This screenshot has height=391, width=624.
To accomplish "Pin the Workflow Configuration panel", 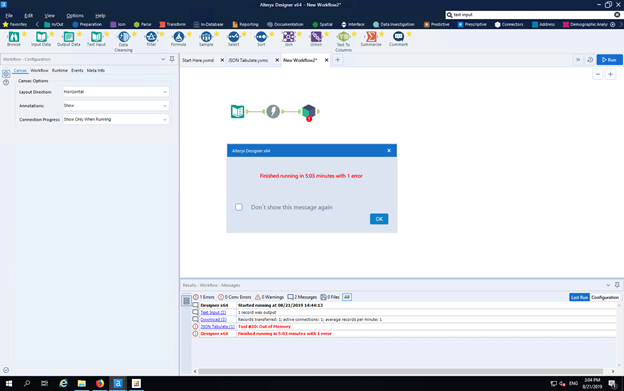I will click(172, 59).
